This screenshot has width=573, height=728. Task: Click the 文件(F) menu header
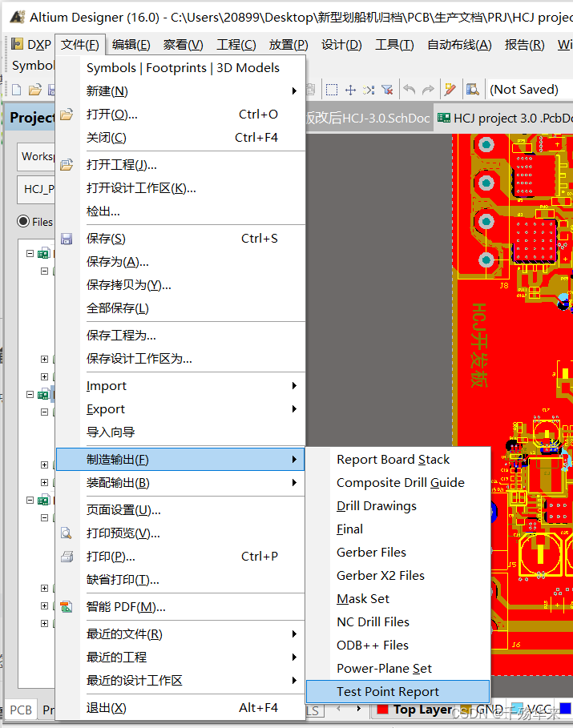click(80, 45)
